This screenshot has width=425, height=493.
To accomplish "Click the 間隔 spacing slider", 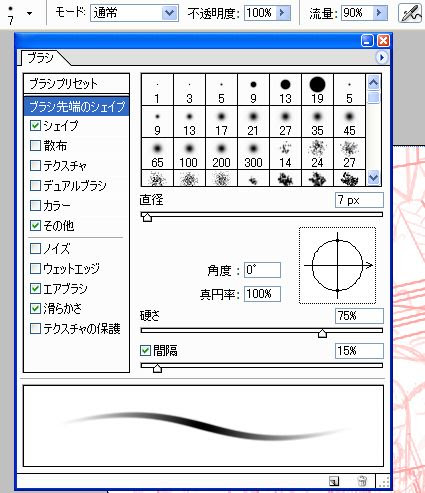I will [x=262, y=366].
